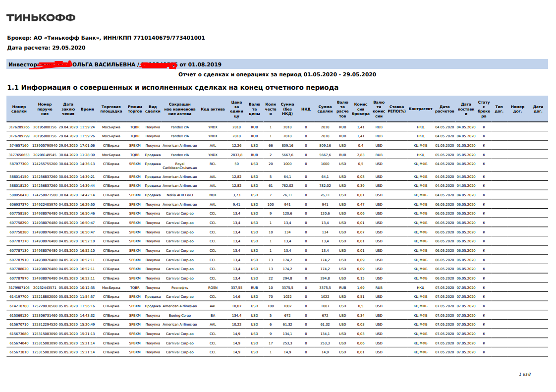The width and height of the screenshot is (556, 392).
Task: Click the unit price 2833,8
Action: tap(236, 155)
